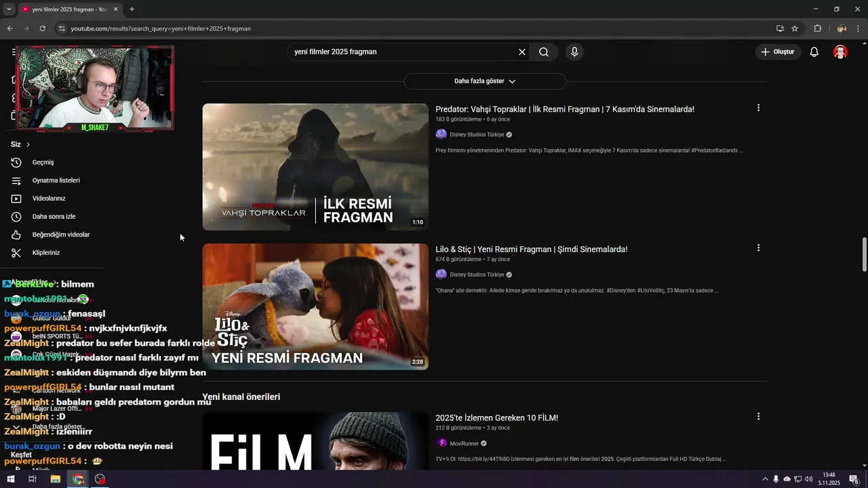The image size is (868, 488).
Task: Click Chrome icon in the taskbar
Action: coord(78,479)
